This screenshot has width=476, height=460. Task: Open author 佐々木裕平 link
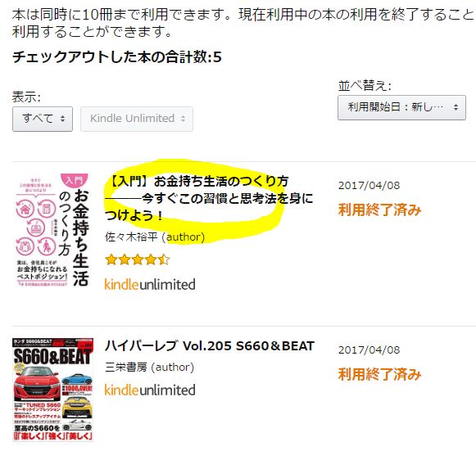[131, 237]
